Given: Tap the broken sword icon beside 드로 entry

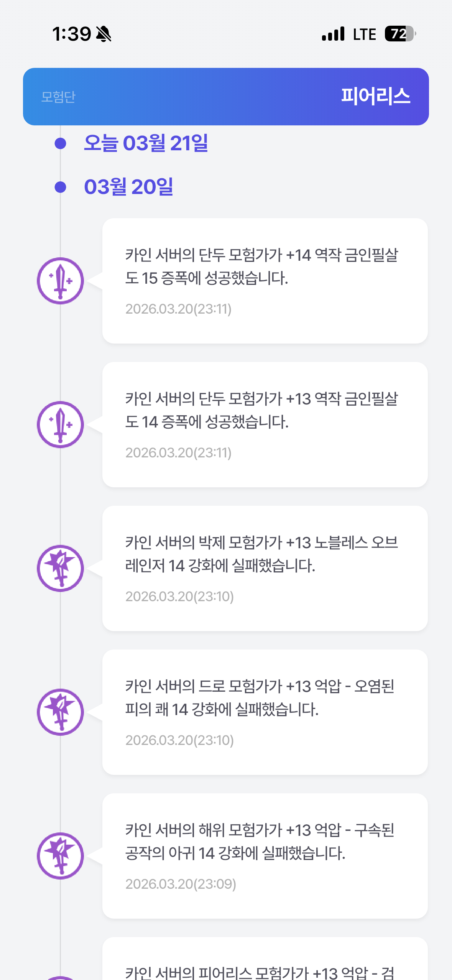Looking at the screenshot, I should click(60, 712).
